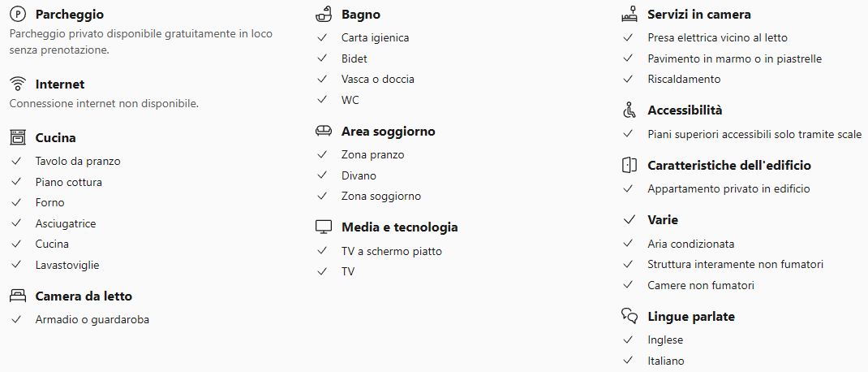Select the Varie section heading
This screenshot has width=868, height=372.
pyautogui.click(x=663, y=220)
